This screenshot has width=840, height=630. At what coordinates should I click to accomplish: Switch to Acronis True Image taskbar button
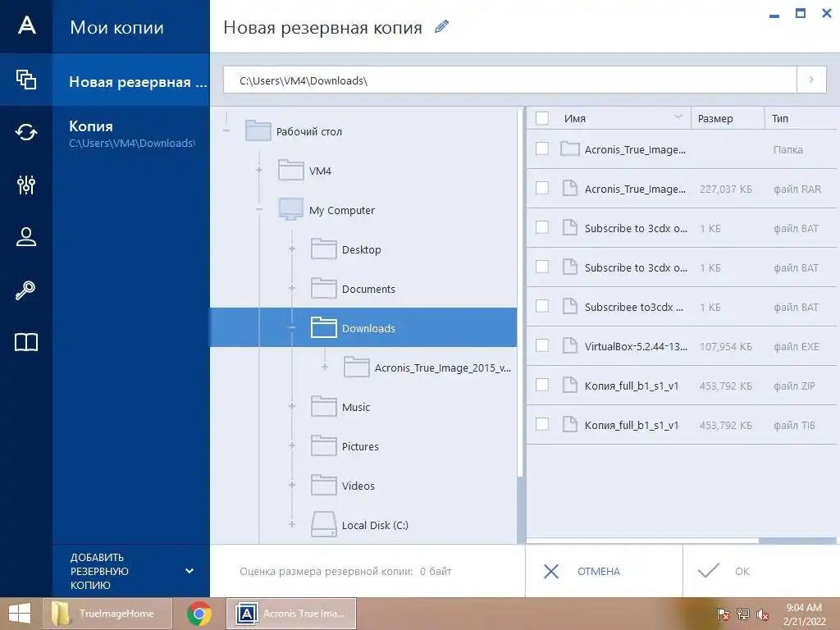pyautogui.click(x=291, y=614)
